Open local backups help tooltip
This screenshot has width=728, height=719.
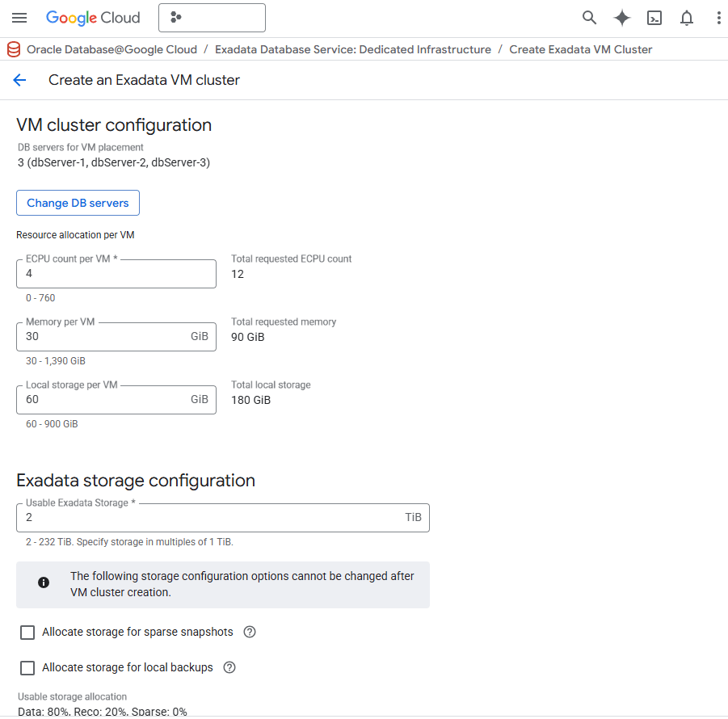(229, 667)
